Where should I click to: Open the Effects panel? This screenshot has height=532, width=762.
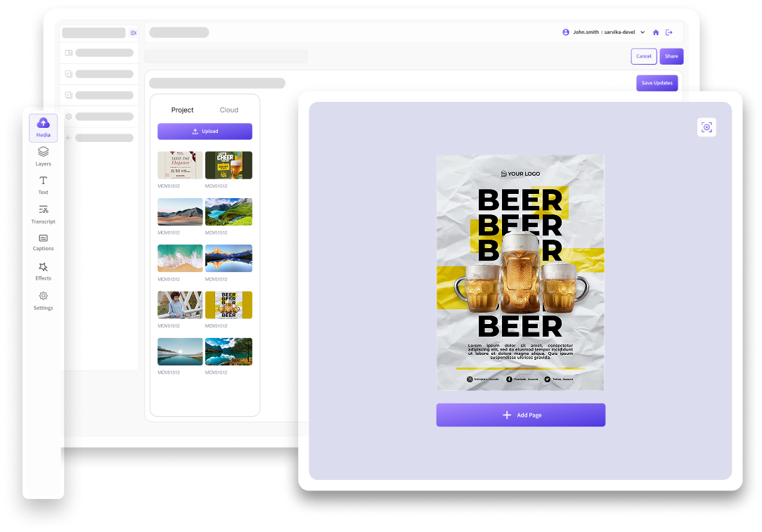click(x=43, y=271)
